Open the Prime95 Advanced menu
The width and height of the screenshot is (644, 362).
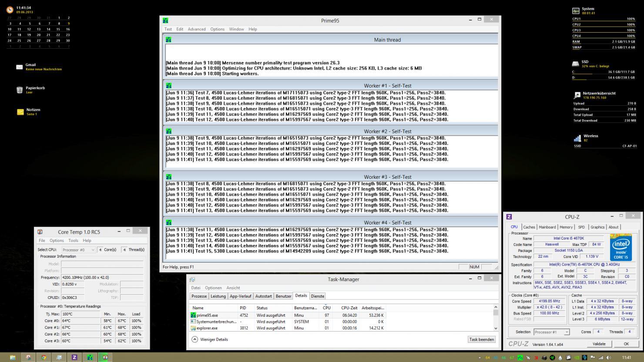pos(197,29)
